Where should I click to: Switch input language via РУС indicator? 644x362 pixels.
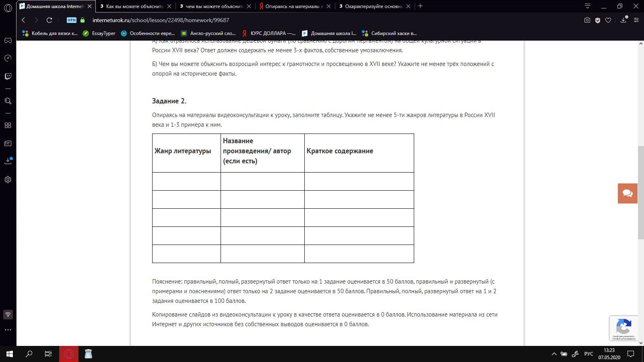click(588, 354)
